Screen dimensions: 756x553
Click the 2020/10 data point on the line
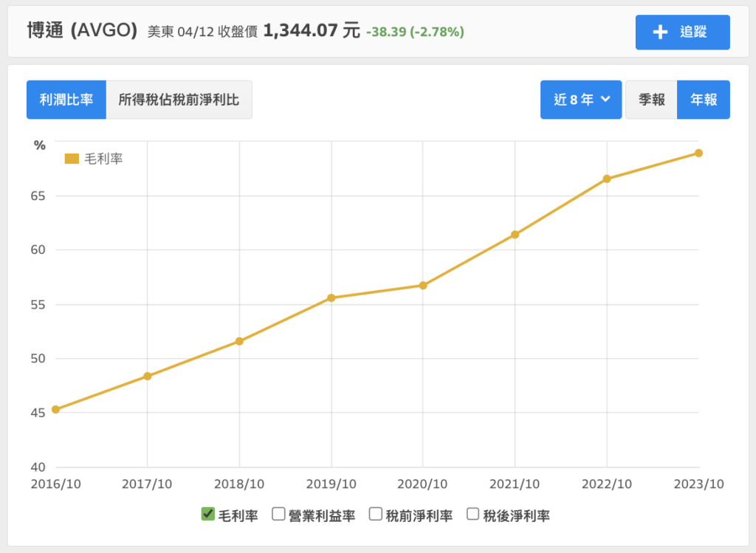pyautogui.click(x=423, y=286)
